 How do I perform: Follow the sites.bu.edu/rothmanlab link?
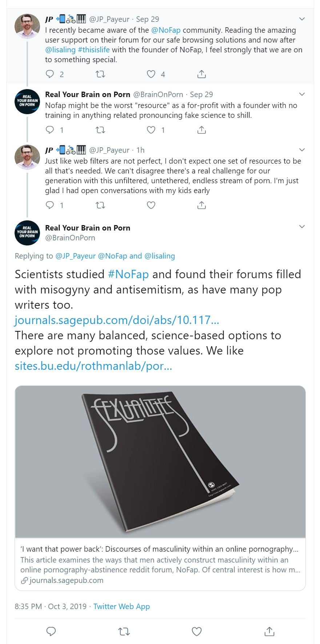(x=93, y=366)
